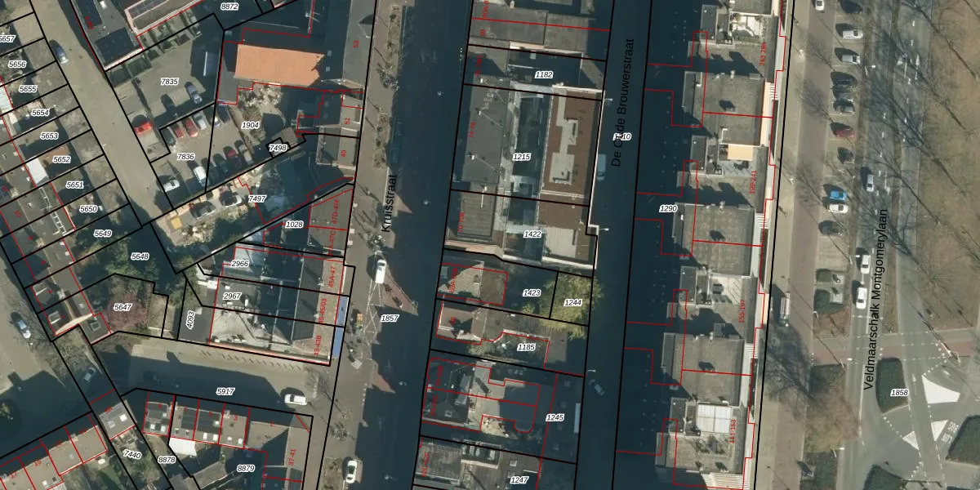Click parcel label 2967

pos(232,296)
